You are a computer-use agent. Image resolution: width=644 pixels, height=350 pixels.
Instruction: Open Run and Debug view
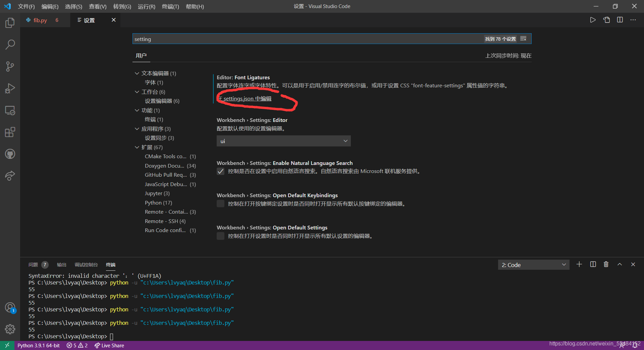tap(10, 88)
